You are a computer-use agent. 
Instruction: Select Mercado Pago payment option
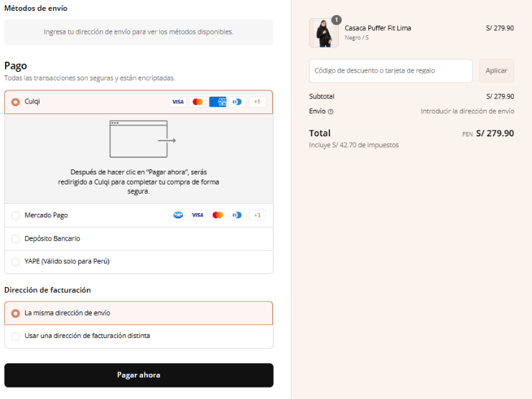tap(139, 215)
